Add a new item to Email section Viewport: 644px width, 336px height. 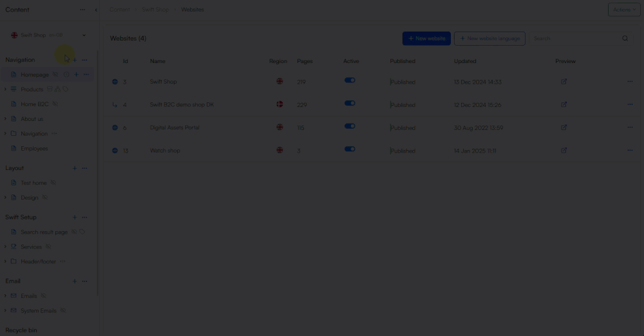(75, 281)
